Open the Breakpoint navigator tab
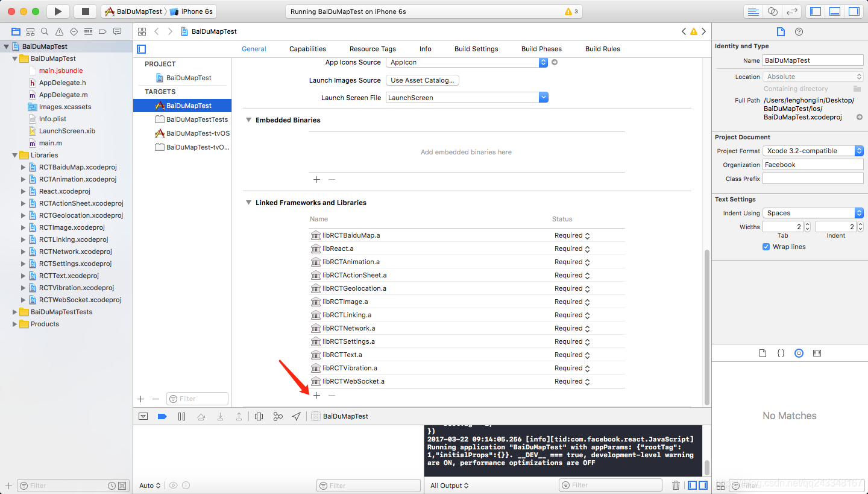The width and height of the screenshot is (868, 494). (103, 31)
